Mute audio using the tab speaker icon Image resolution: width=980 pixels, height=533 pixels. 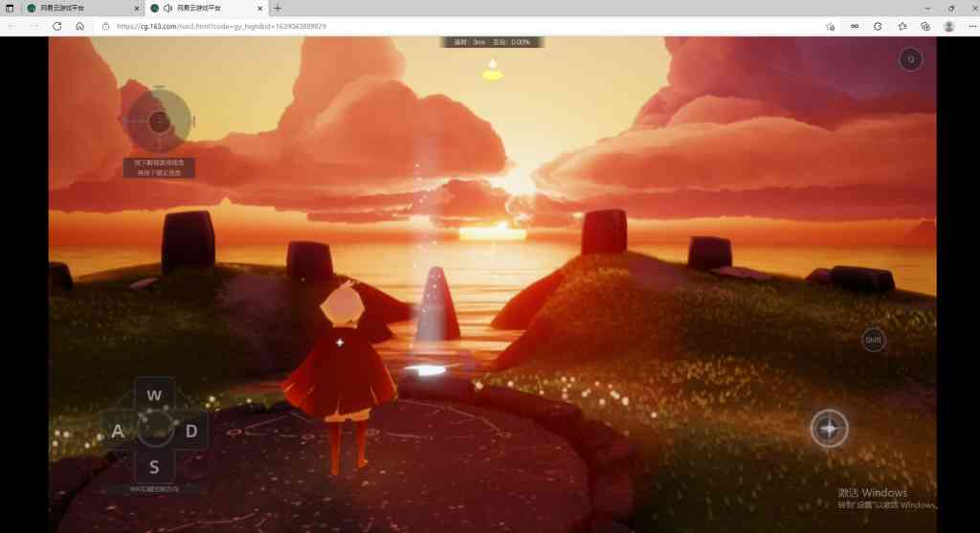(167, 8)
